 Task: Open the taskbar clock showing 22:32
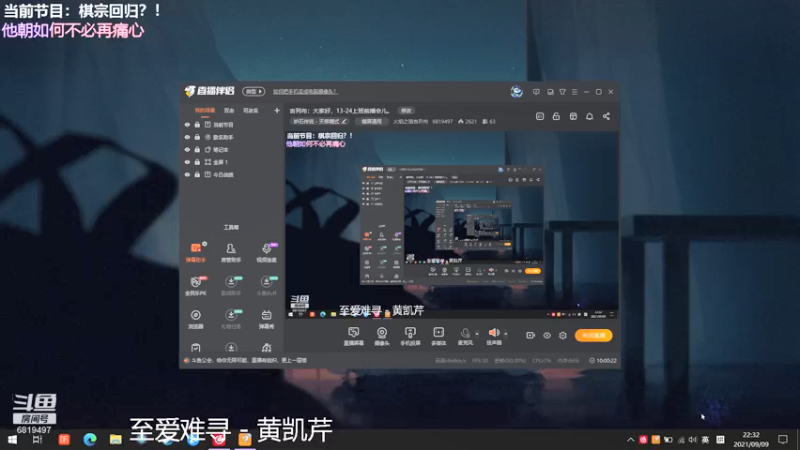point(751,439)
